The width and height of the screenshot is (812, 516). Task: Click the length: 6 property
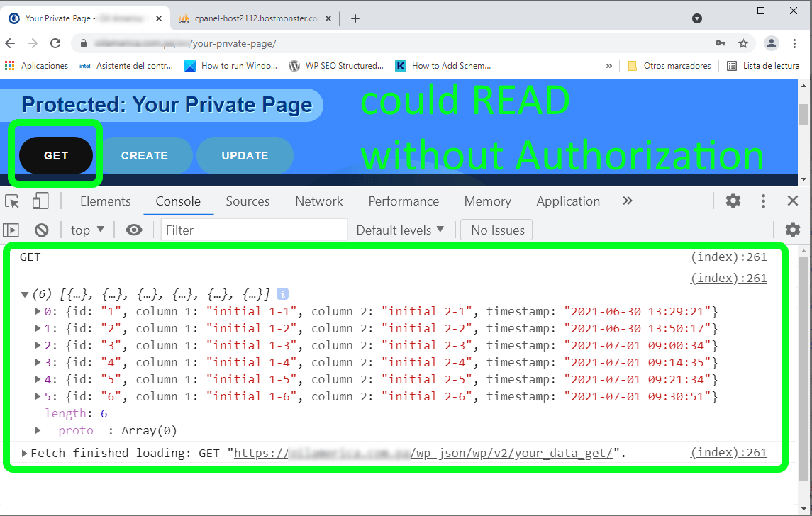point(76,413)
